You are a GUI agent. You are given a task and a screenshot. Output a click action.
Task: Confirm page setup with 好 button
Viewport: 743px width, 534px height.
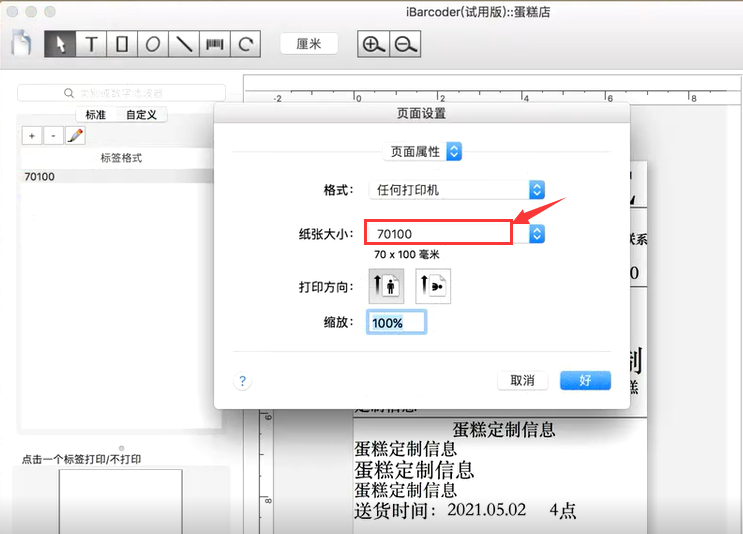585,380
